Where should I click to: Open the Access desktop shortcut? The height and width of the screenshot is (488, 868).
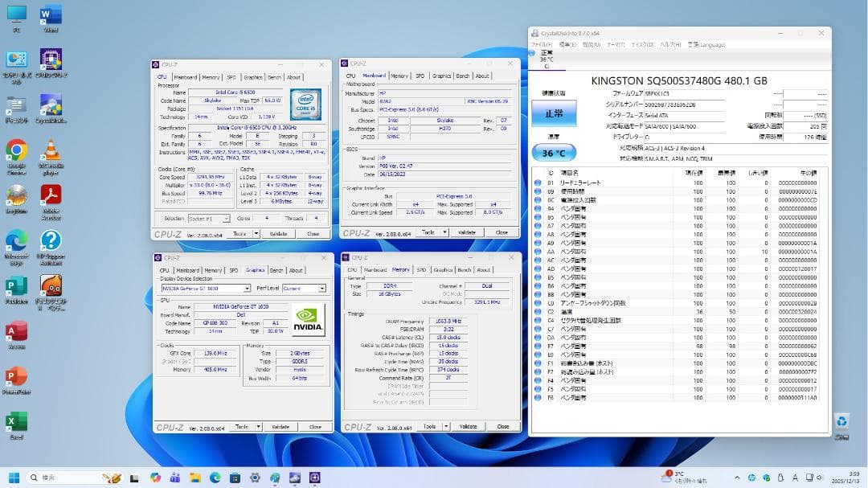17,336
